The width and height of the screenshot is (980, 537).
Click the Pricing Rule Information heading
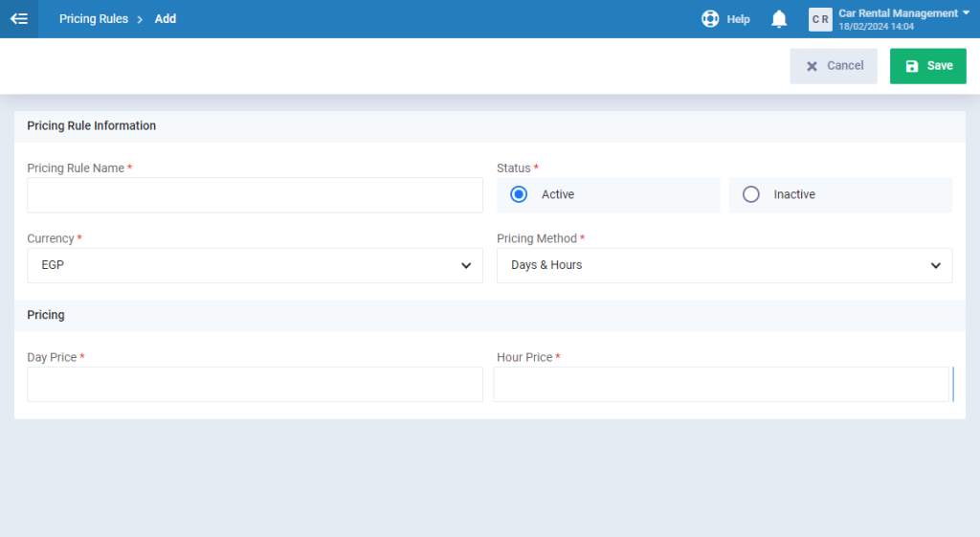91,125
